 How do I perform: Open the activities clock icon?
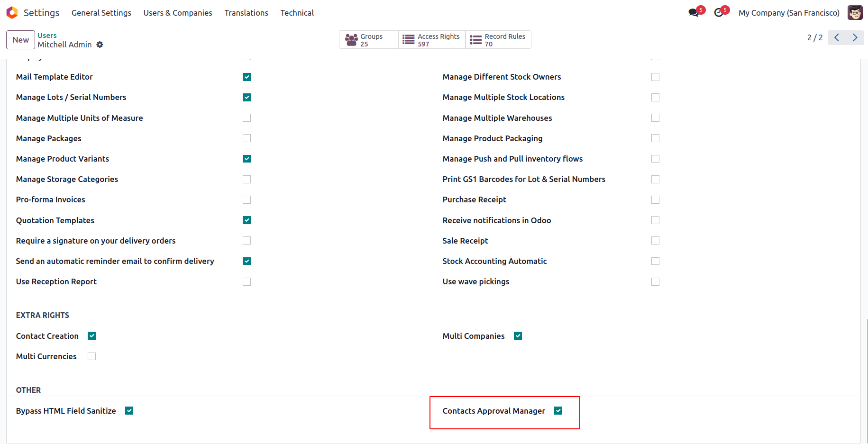[719, 13]
